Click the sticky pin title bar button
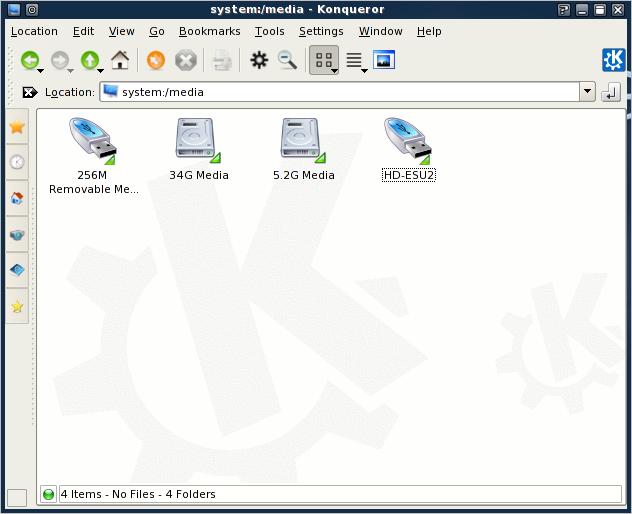 [32, 9]
